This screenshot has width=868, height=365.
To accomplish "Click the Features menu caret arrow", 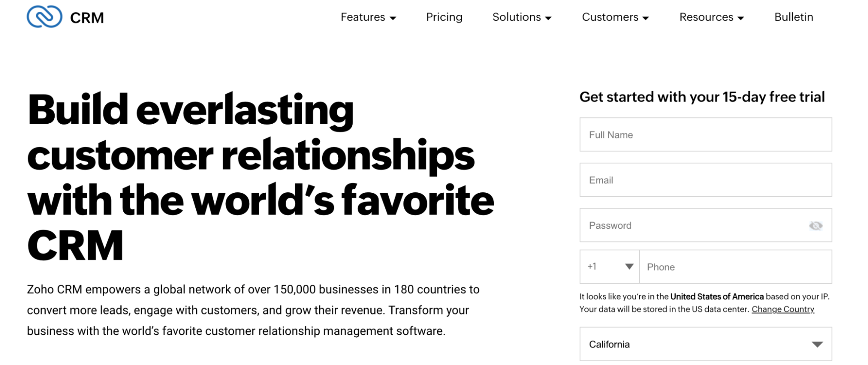I will coord(393,18).
